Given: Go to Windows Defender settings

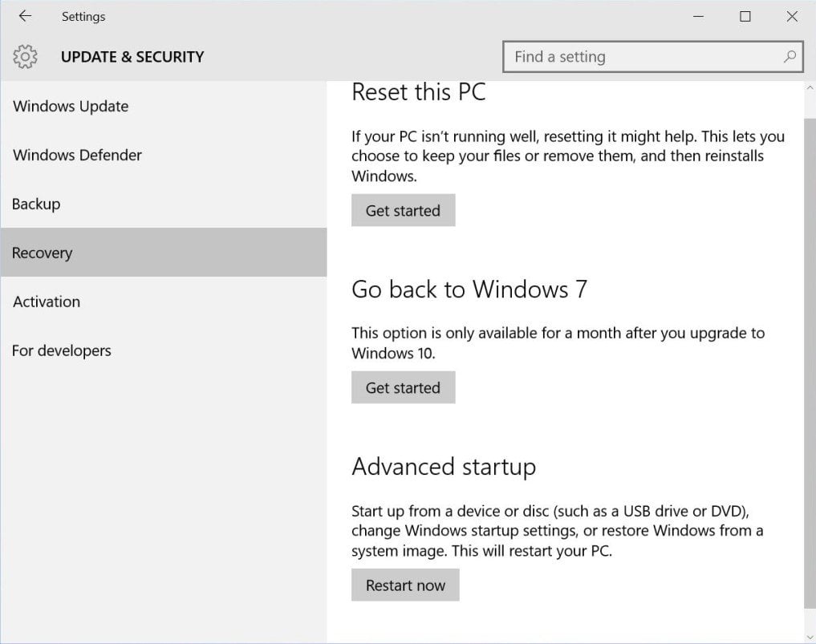Looking at the screenshot, I should click(77, 156).
